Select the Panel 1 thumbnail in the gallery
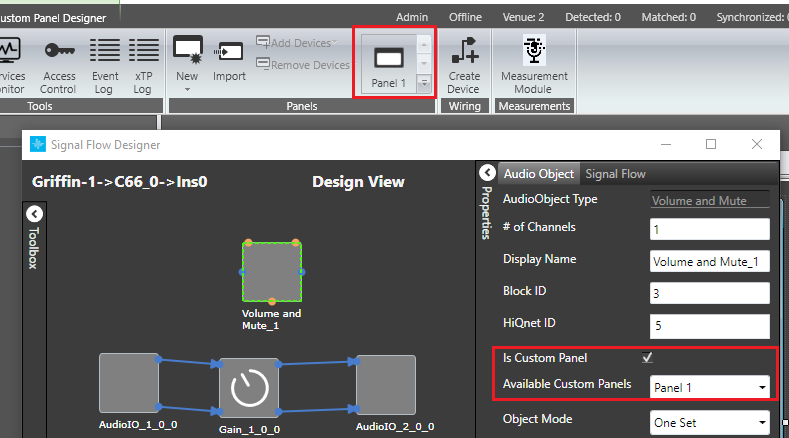Screen dimensions: 789x438 click(x=388, y=64)
